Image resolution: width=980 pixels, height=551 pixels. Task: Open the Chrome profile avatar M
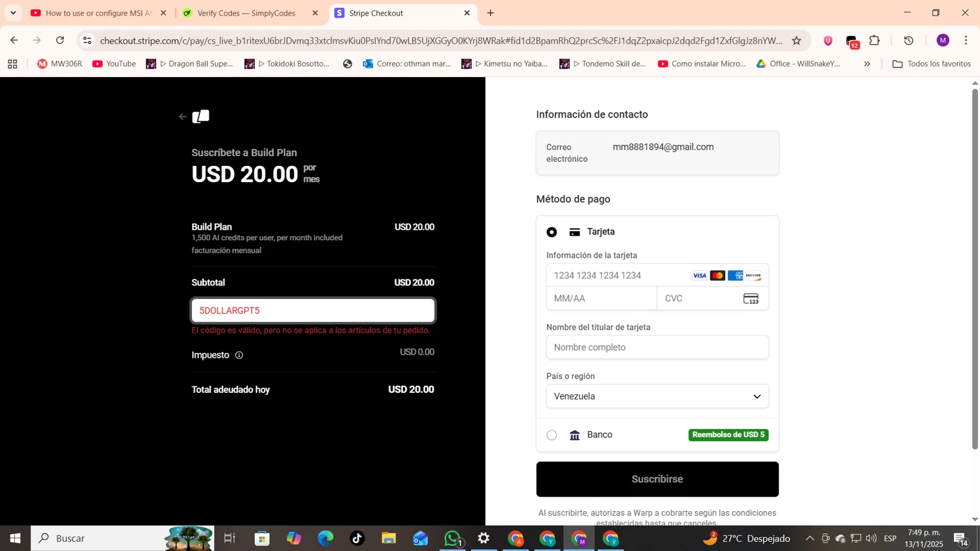point(943,40)
